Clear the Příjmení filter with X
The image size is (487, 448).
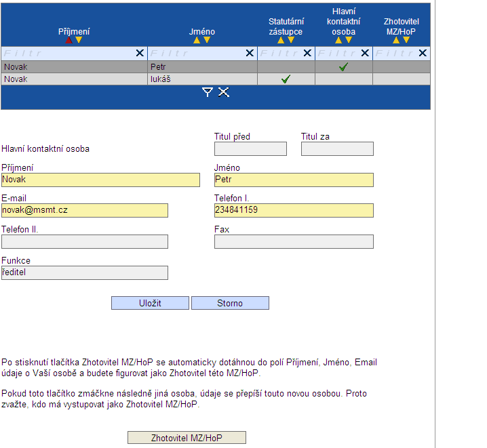click(x=140, y=53)
